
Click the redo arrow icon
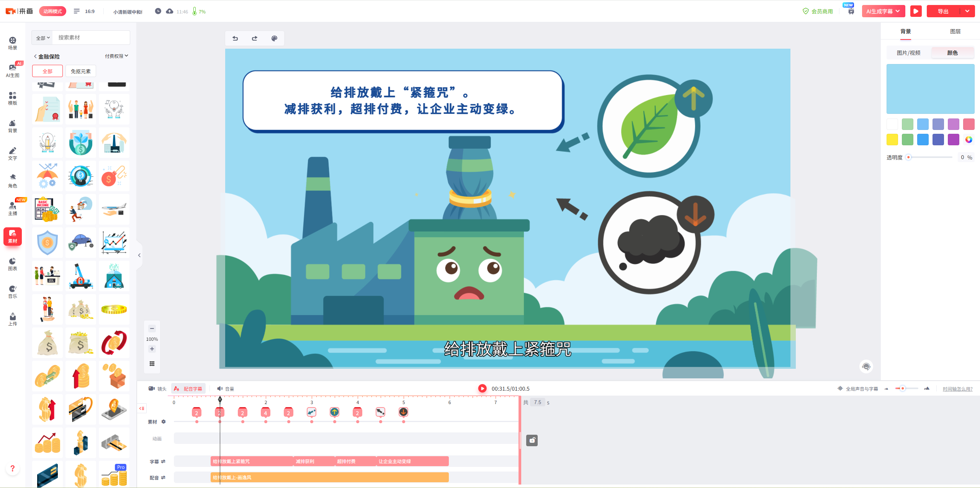(x=255, y=38)
